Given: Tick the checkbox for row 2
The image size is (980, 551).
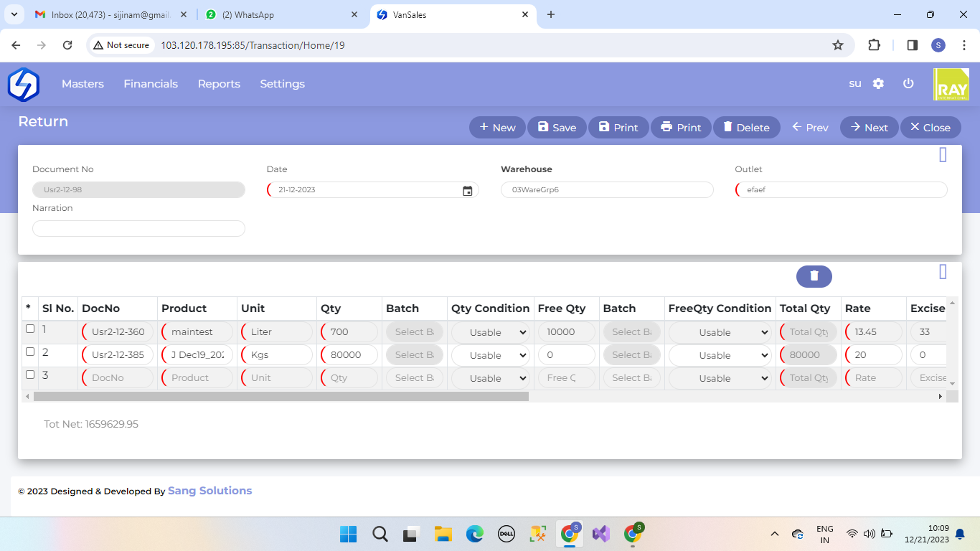Looking at the screenshot, I should [30, 352].
